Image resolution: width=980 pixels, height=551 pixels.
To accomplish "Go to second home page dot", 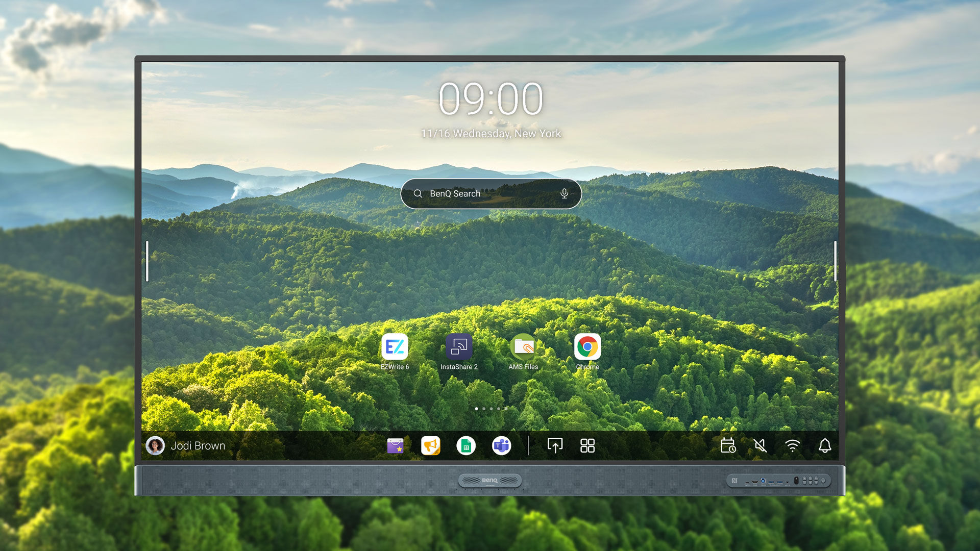I will [x=484, y=409].
